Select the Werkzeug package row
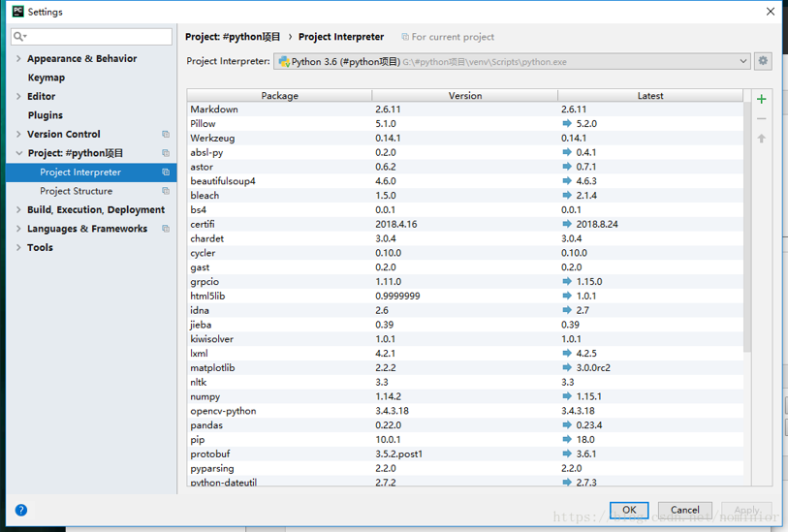This screenshot has width=788, height=532. (x=465, y=138)
